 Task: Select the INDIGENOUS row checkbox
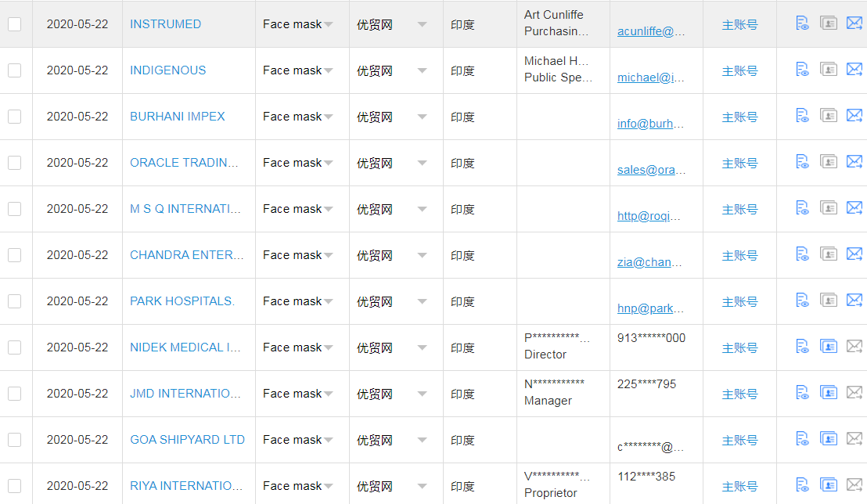pos(14,70)
